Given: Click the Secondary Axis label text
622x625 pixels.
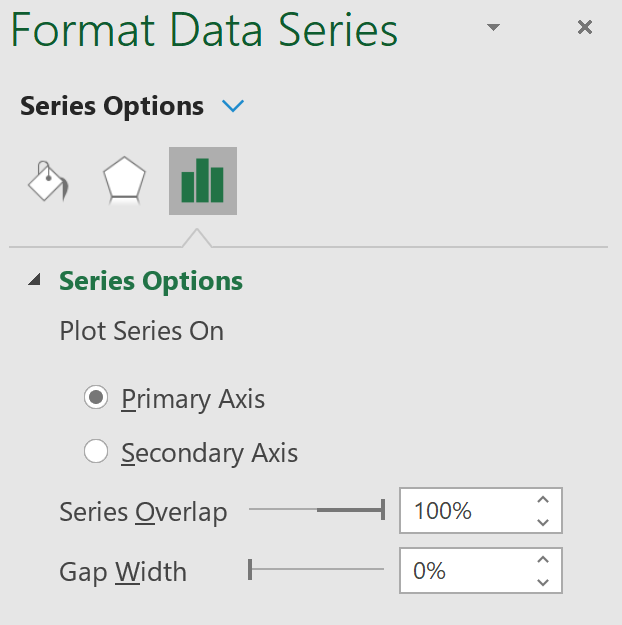Looking at the screenshot, I should click(x=209, y=453).
